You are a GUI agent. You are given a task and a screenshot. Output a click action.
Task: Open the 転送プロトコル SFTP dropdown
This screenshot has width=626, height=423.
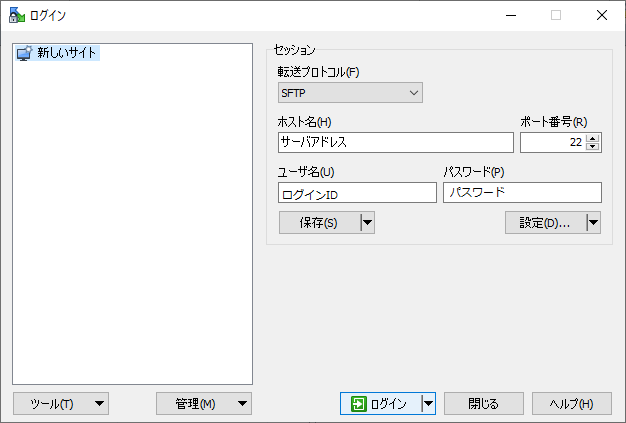350,93
